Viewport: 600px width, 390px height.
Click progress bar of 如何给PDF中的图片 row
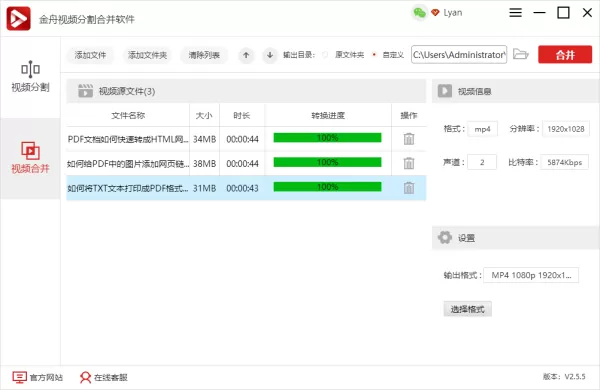click(328, 162)
